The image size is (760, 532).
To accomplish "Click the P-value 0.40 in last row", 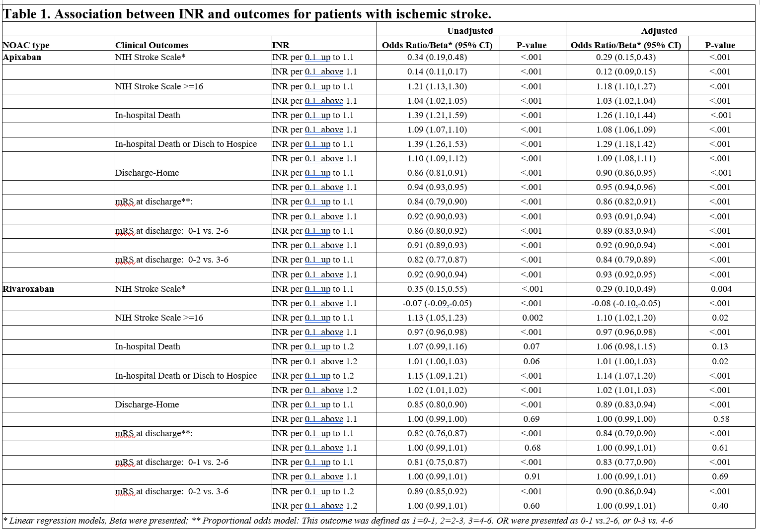I will click(x=720, y=506).
